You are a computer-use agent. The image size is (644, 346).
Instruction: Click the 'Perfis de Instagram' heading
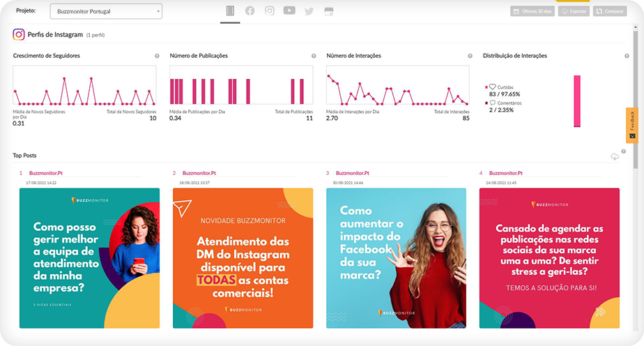click(55, 34)
